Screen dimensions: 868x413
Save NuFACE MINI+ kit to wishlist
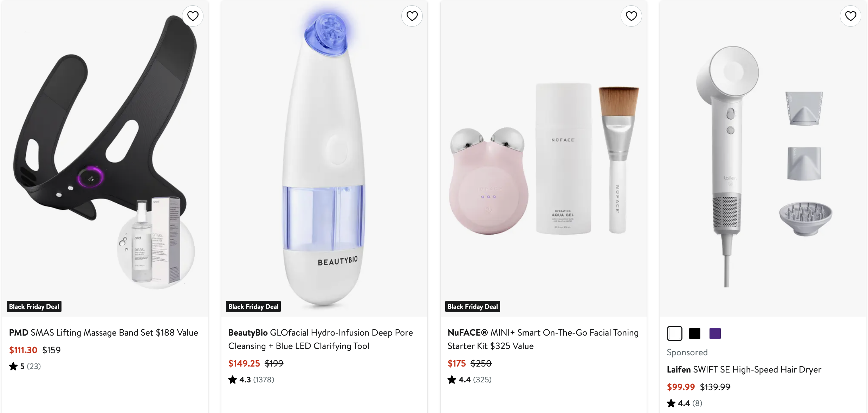(x=631, y=16)
